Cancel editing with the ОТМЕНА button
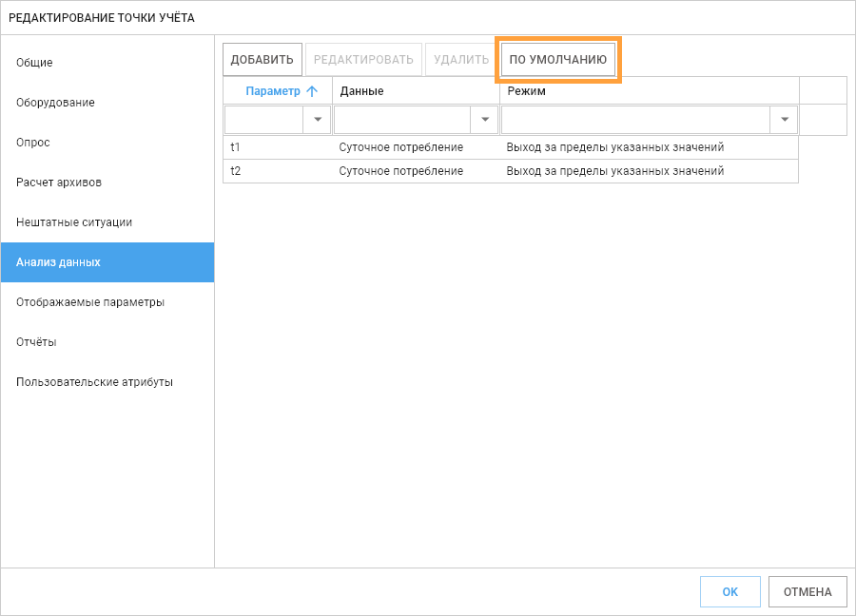 (807, 591)
